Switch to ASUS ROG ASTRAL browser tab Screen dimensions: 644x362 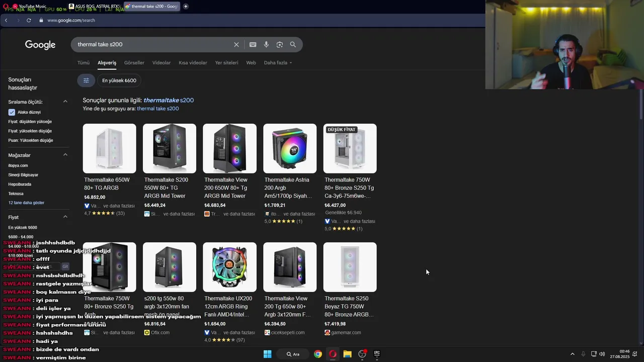(x=94, y=7)
